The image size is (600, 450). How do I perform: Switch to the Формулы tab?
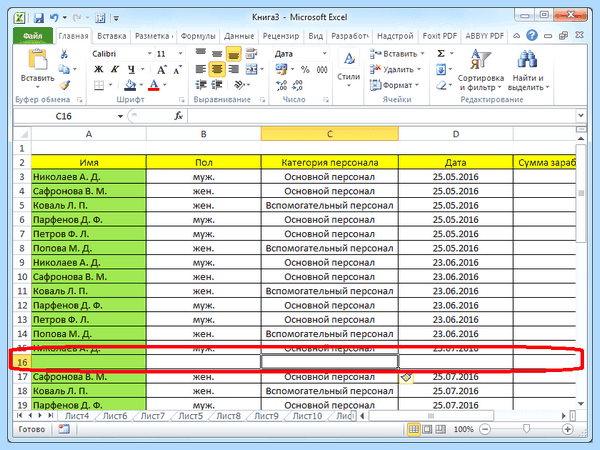[198, 36]
